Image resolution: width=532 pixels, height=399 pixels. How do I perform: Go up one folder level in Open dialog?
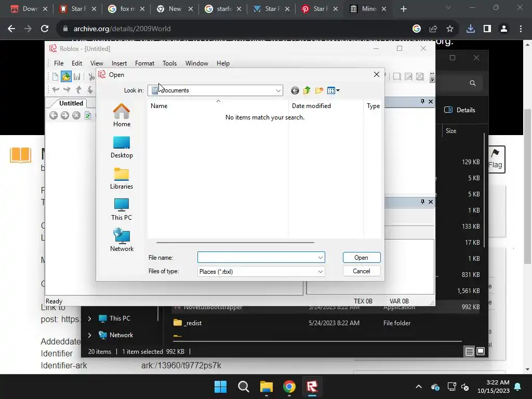pyautogui.click(x=307, y=90)
